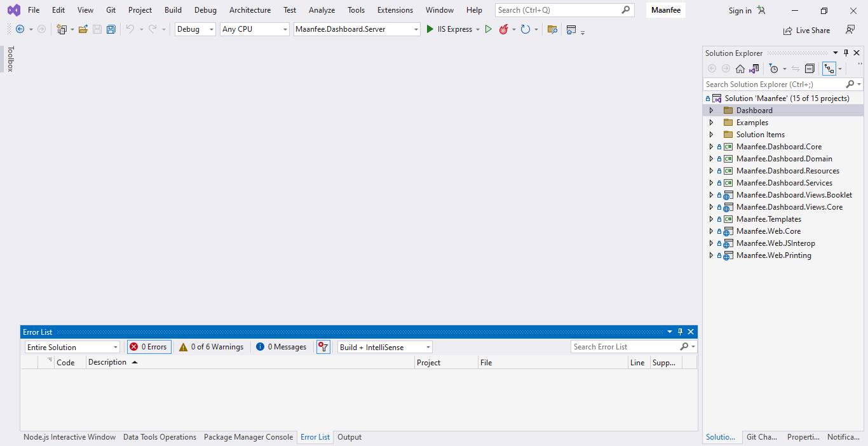This screenshot has width=868, height=446.
Task: Switch to Data Tools Operations tab
Action: (x=160, y=437)
